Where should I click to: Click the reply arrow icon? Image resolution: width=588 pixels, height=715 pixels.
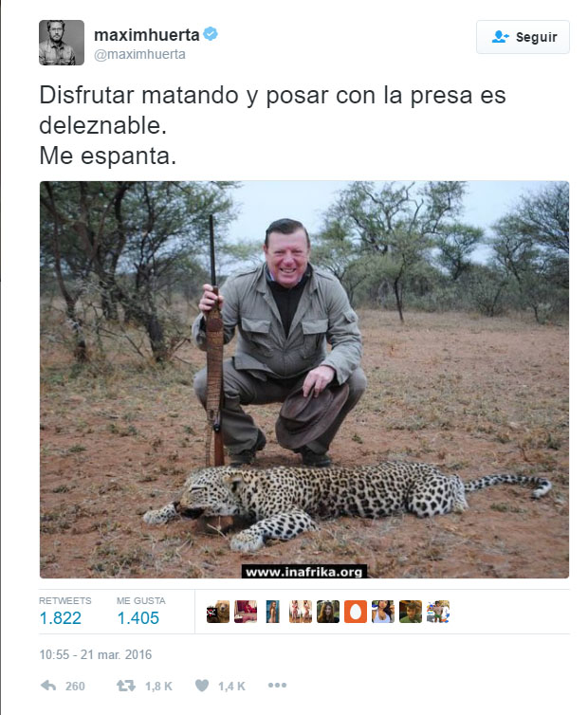point(48,686)
